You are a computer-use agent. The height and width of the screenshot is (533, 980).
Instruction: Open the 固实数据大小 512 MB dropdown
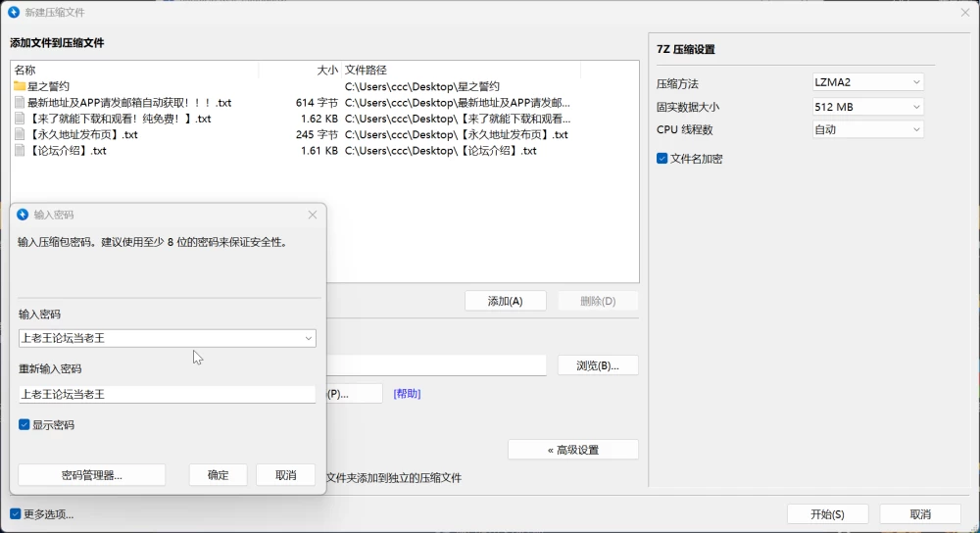[867, 107]
